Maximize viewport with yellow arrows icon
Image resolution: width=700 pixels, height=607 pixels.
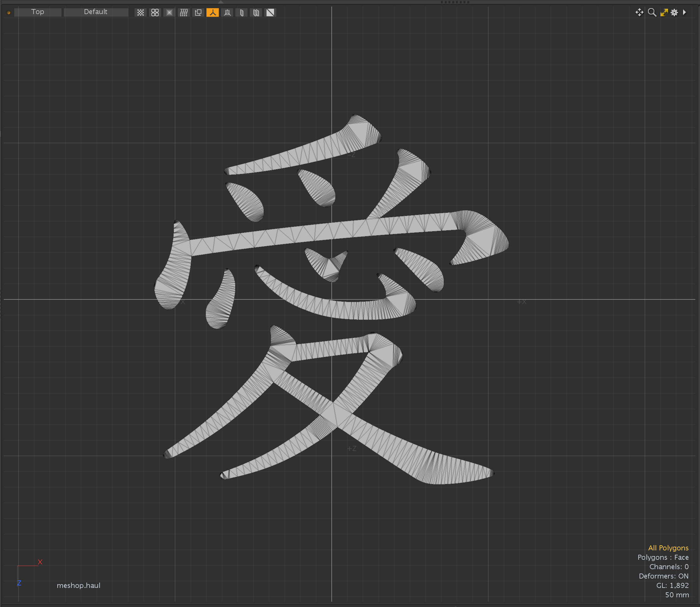pyautogui.click(x=664, y=12)
